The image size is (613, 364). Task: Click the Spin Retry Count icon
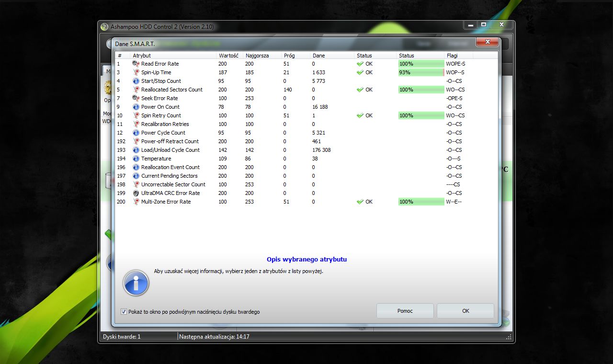tap(136, 115)
